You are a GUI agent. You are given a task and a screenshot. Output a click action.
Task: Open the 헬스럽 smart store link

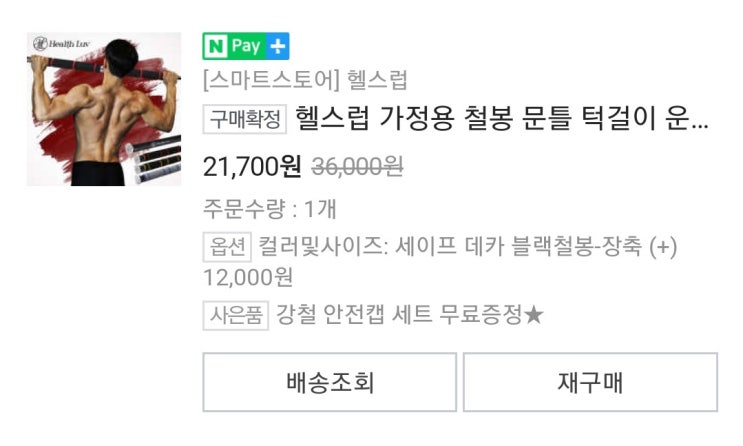[x=305, y=80]
